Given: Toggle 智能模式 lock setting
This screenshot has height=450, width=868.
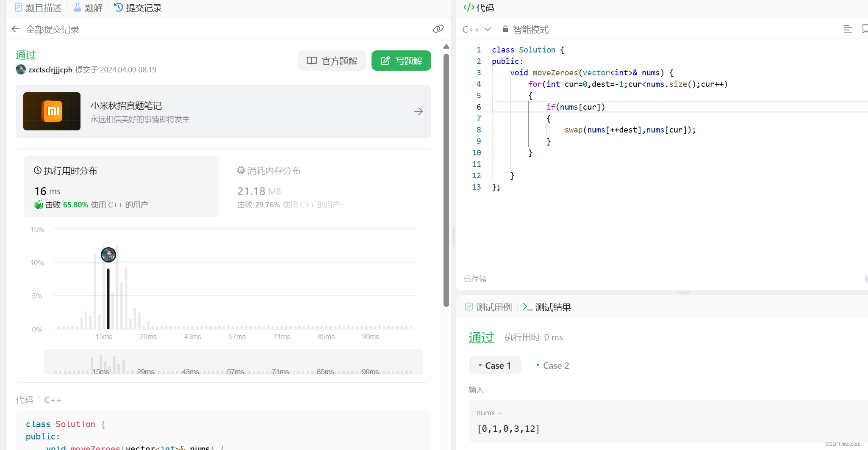Looking at the screenshot, I should tap(525, 29).
